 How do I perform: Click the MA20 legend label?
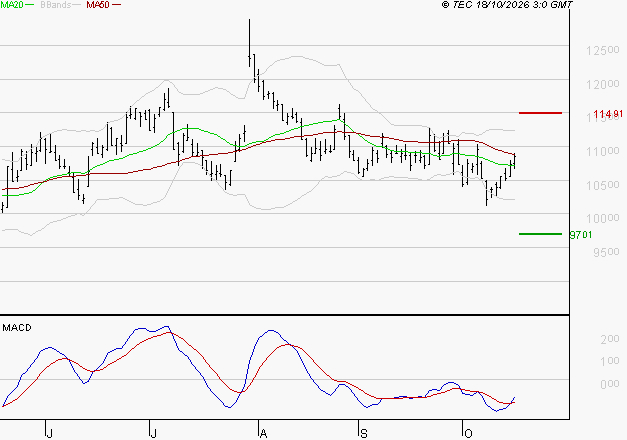click(12, 5)
